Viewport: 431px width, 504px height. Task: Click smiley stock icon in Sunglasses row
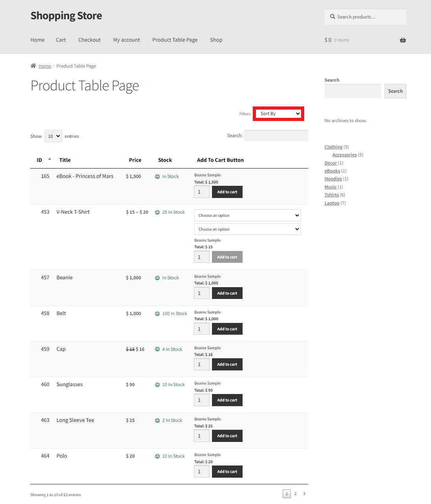pyautogui.click(x=157, y=385)
